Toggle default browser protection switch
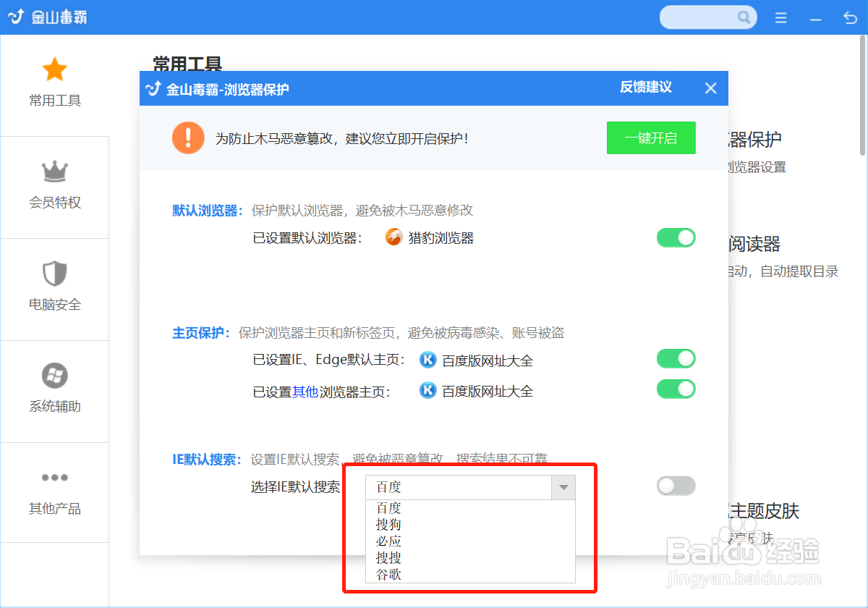The height and width of the screenshot is (608, 868). (x=676, y=237)
